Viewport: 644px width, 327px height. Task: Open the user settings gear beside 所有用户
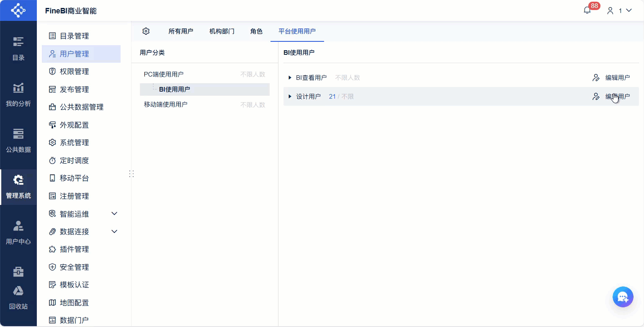pos(146,31)
